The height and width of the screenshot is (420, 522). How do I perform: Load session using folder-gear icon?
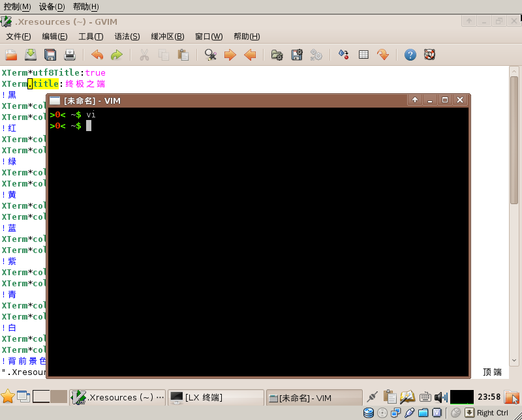[x=277, y=55]
